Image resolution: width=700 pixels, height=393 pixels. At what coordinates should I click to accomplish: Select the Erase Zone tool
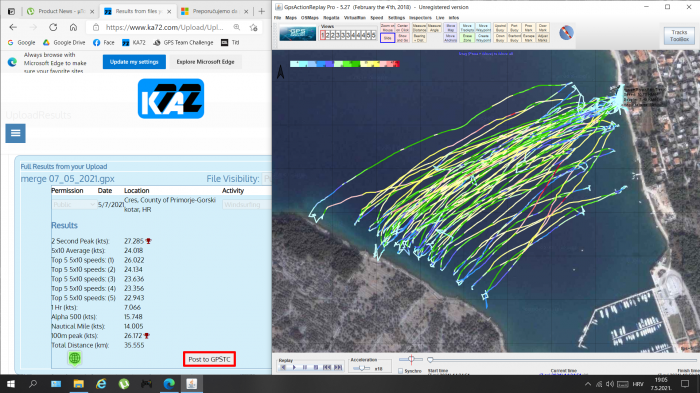coord(467,38)
